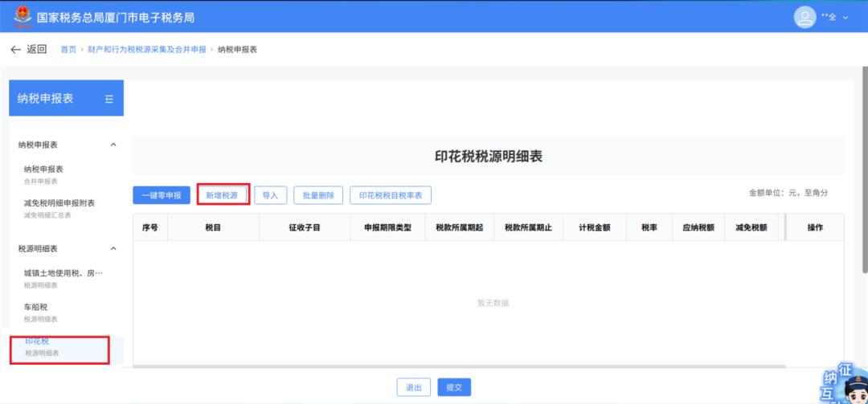This screenshot has height=404, width=868.
Task: Click the 纳税申报表 sidebar header
Action: point(67,98)
